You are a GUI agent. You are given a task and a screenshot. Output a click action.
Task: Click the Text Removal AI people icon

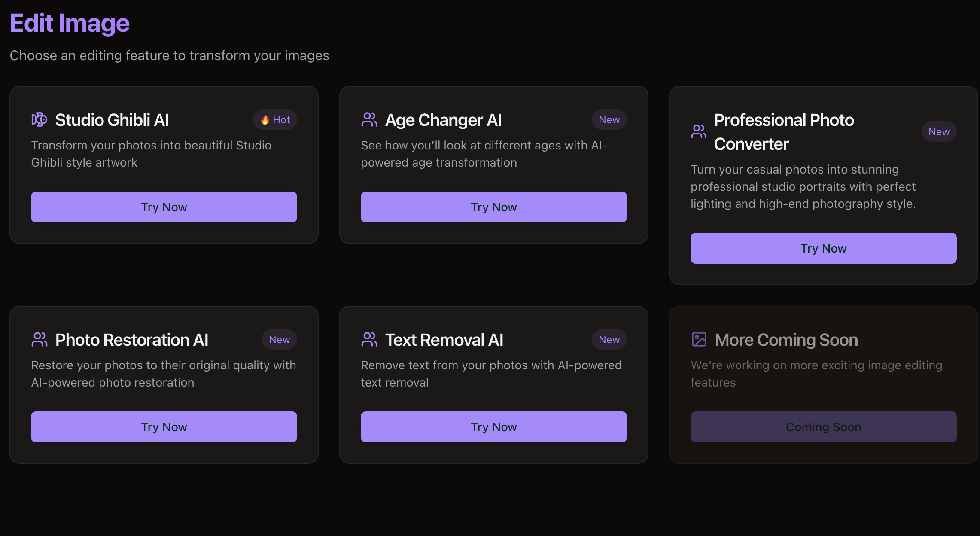coord(369,340)
